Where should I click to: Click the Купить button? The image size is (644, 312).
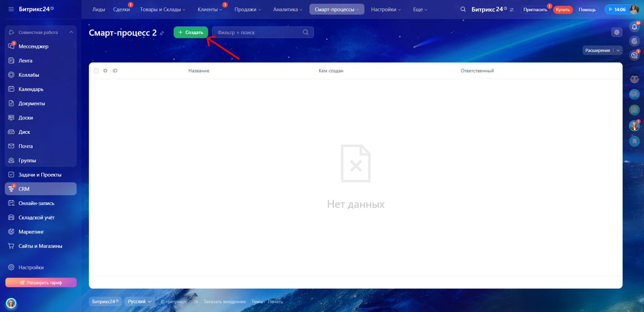click(563, 10)
